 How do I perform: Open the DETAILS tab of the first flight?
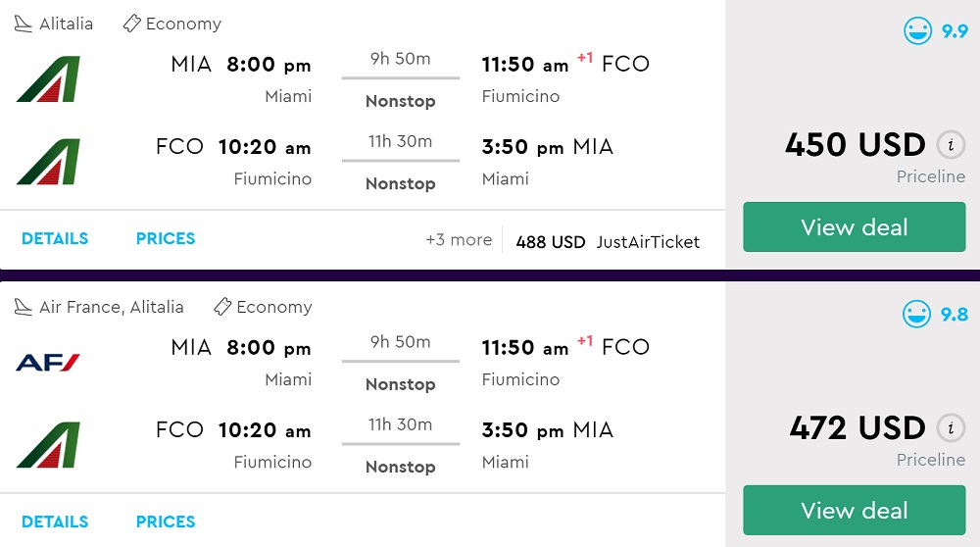click(x=55, y=238)
